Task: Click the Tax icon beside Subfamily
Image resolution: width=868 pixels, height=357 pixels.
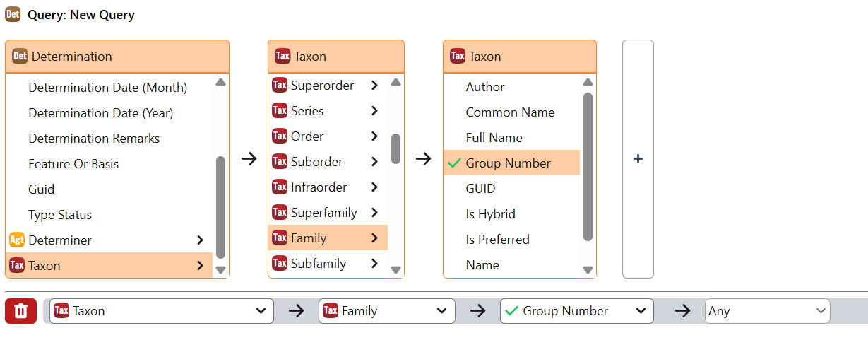Action: (280, 264)
